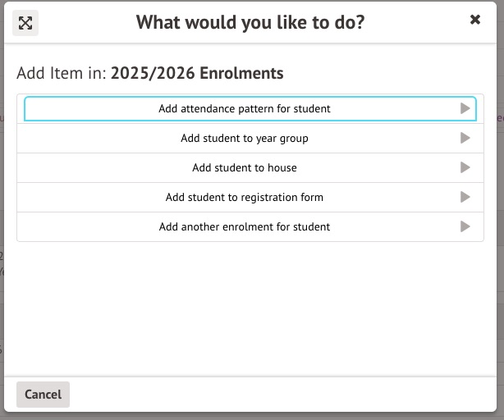Click the bold 2025/2026 Enrolments text
The height and width of the screenshot is (420, 504).
click(x=197, y=74)
